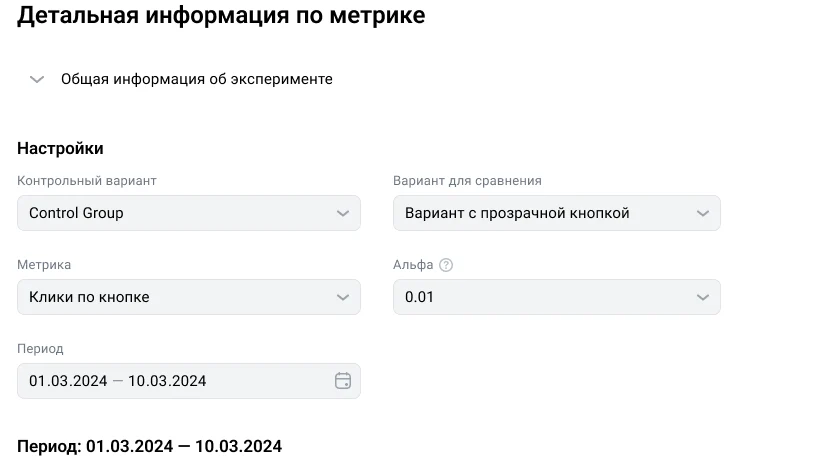Click the Метрика field label

[44, 265]
